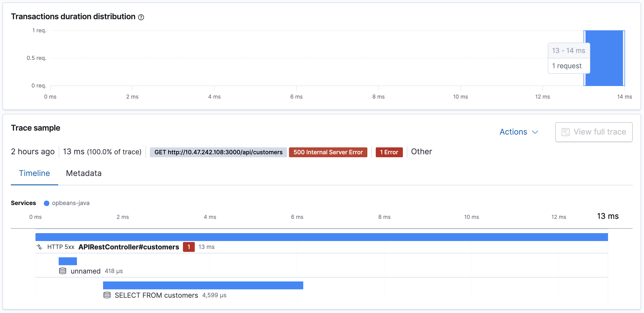Click the document icon inside View full trace
644x313 pixels.
566,132
